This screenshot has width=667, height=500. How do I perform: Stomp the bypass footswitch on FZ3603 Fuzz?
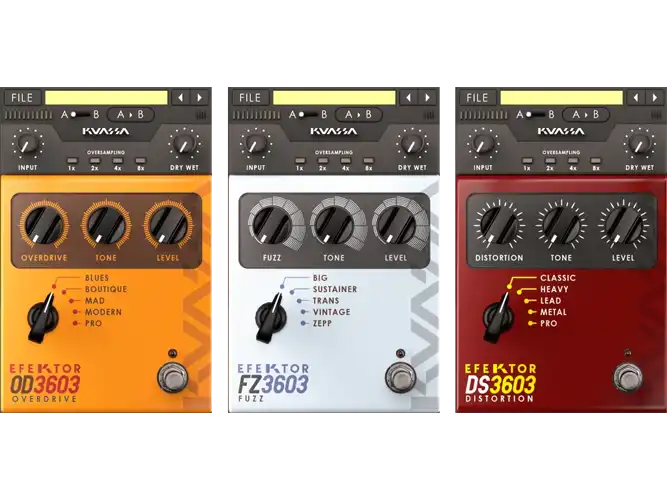(x=400, y=377)
